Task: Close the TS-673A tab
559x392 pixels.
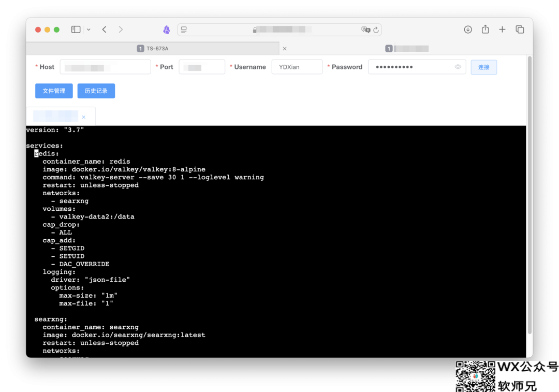Action: pyautogui.click(x=285, y=49)
